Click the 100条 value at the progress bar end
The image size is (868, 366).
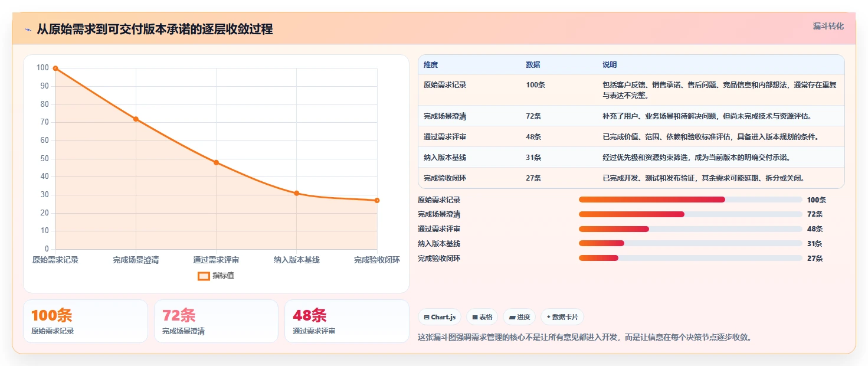(x=817, y=200)
